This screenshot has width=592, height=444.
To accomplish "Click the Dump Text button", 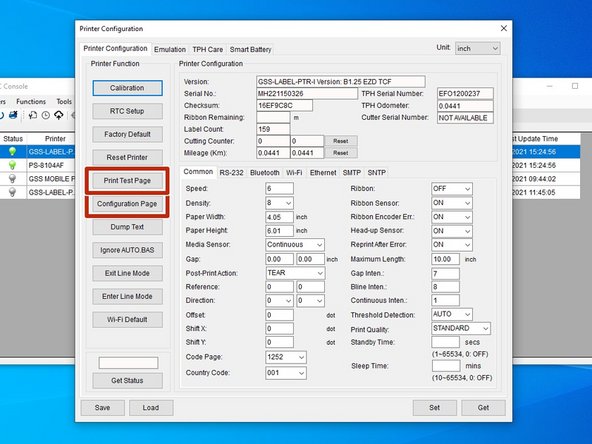I will [128, 227].
